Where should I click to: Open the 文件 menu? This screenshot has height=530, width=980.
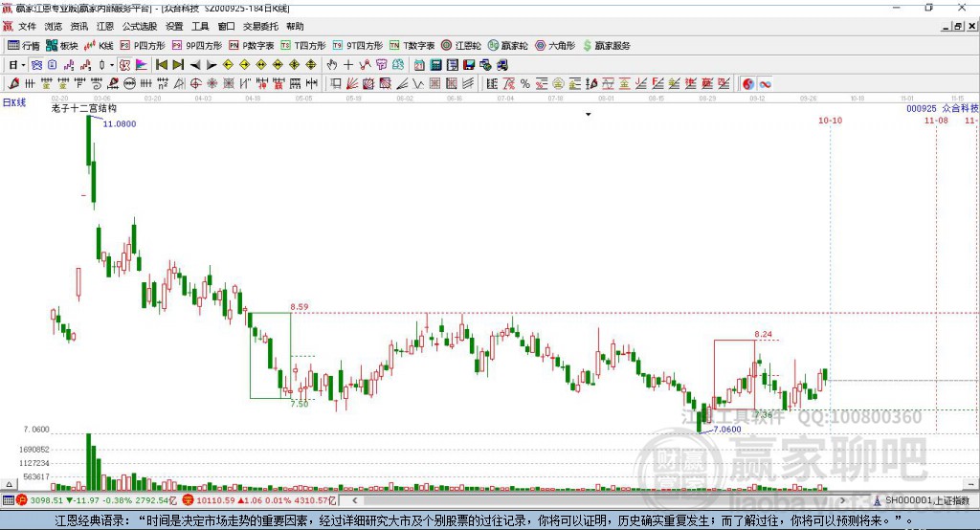[27, 26]
